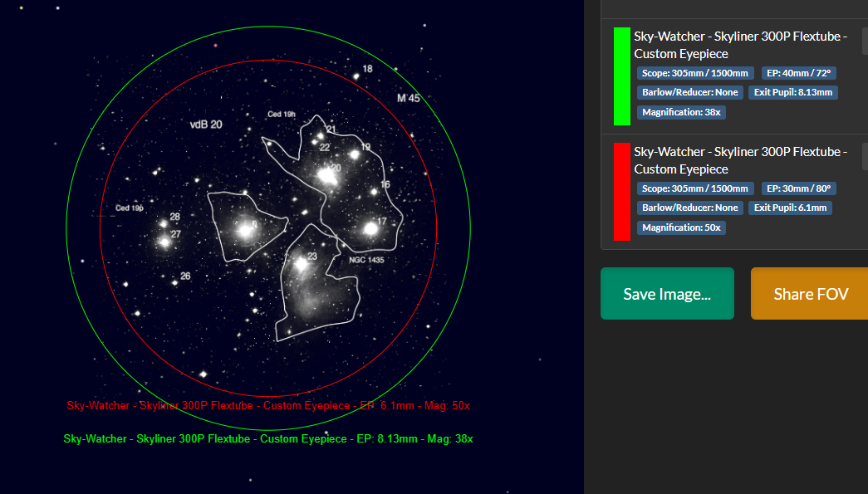Click the NGC 1435 label in sky image
Viewport: 868px width, 494px height.
click(x=366, y=260)
